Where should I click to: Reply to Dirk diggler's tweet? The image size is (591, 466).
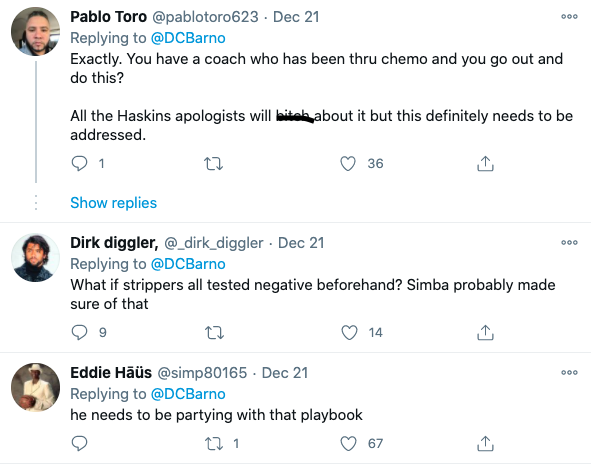[x=80, y=333]
